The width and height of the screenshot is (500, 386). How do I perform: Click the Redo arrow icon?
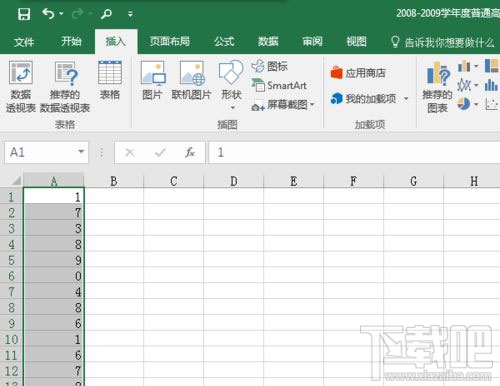tap(78, 14)
